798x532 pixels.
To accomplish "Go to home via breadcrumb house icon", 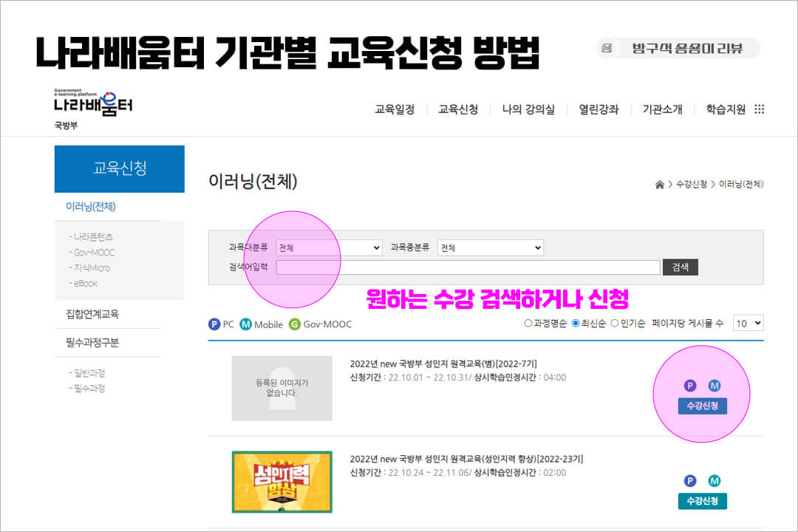I will pyautogui.click(x=659, y=184).
